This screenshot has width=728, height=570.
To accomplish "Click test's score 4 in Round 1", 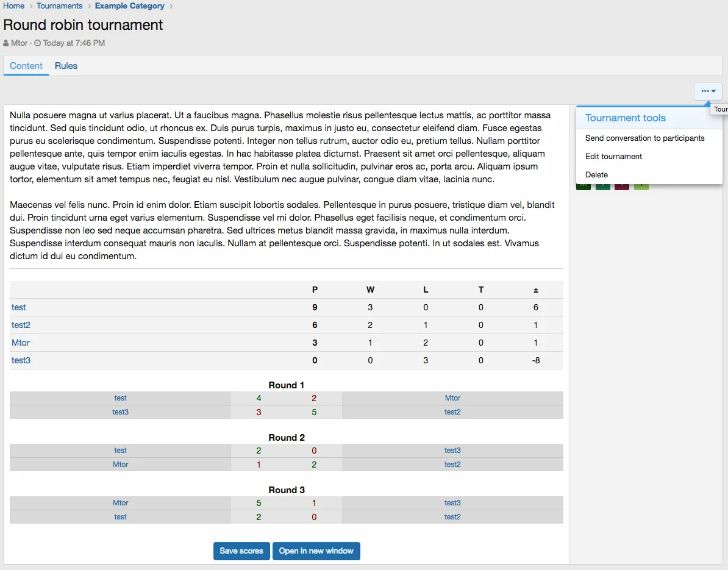I will 259,398.
